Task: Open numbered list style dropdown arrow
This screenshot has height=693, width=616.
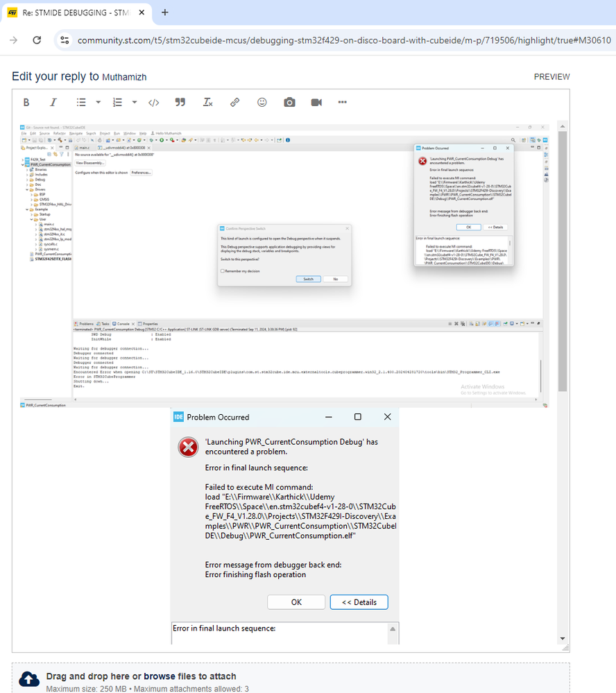Action: point(135,103)
